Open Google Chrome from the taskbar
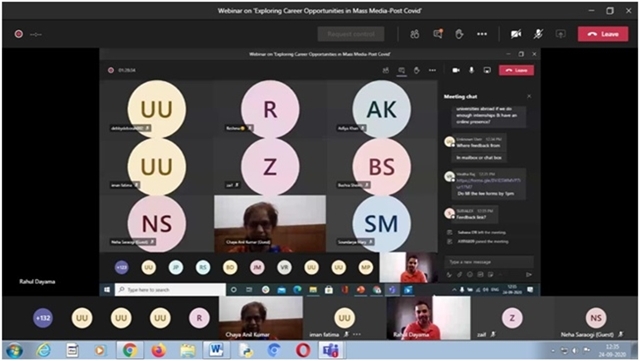This screenshot has height=361, width=640. click(130, 350)
